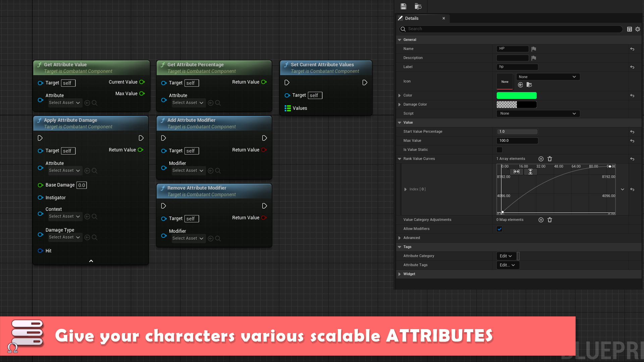
Task: Uncheck Allow Modifiers checkbox
Action: click(x=499, y=229)
